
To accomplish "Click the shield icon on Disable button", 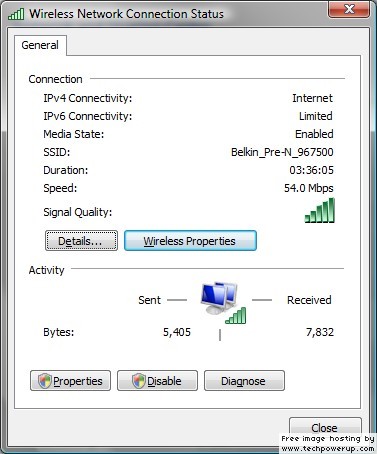I will 139,381.
